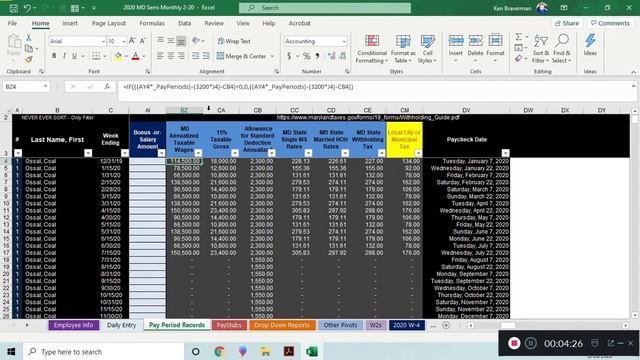Screen dimensions: 640x360
Task: Open the PayStubs sheet tab
Action: pos(229,325)
